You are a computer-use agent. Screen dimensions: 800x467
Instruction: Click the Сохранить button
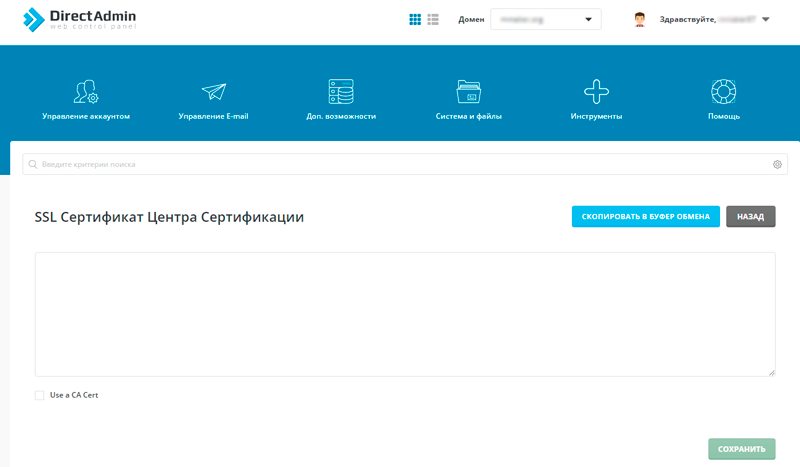coord(741,449)
